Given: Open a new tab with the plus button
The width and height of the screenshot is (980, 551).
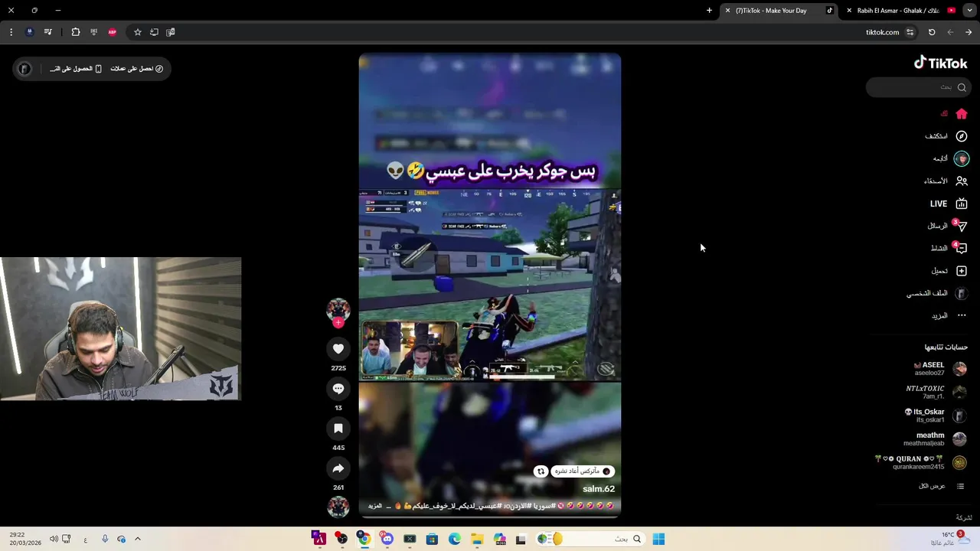Looking at the screenshot, I should tap(709, 11).
